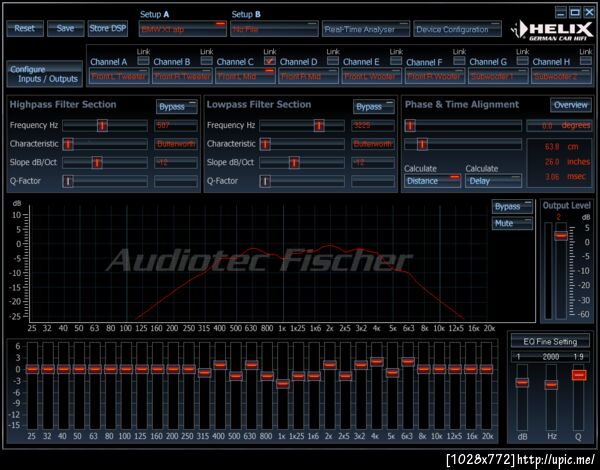Click the phase degrees slider handle
This screenshot has width=600, height=470.
click(x=410, y=126)
